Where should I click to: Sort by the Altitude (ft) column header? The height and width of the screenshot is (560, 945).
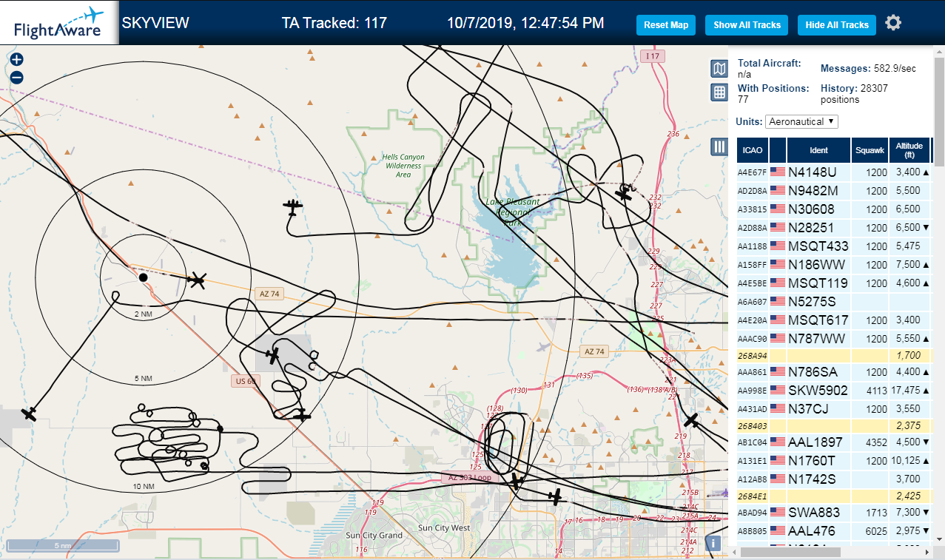[909, 150]
